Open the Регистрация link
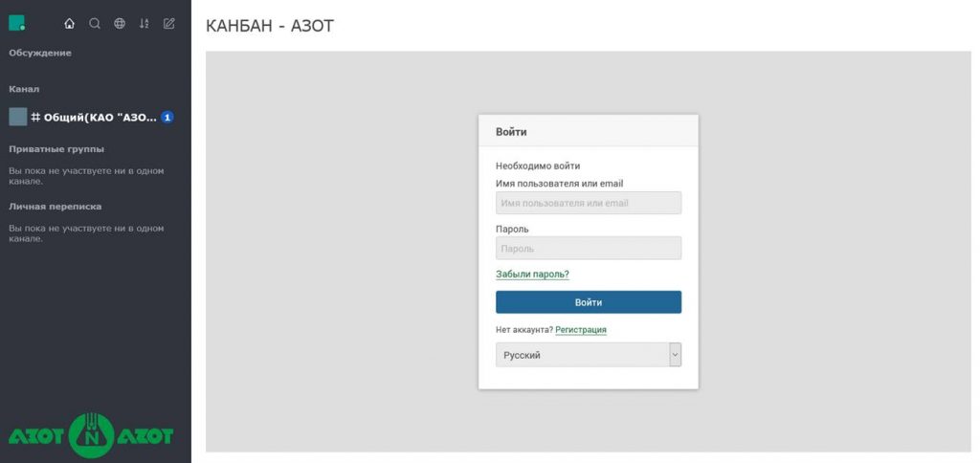Image resolution: width=980 pixels, height=463 pixels. pos(581,330)
